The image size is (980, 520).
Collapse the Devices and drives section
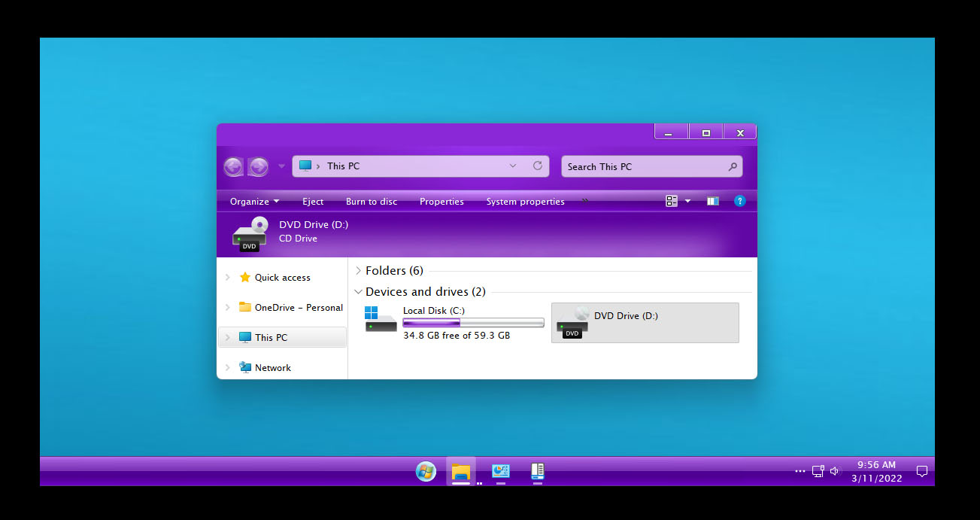[358, 291]
